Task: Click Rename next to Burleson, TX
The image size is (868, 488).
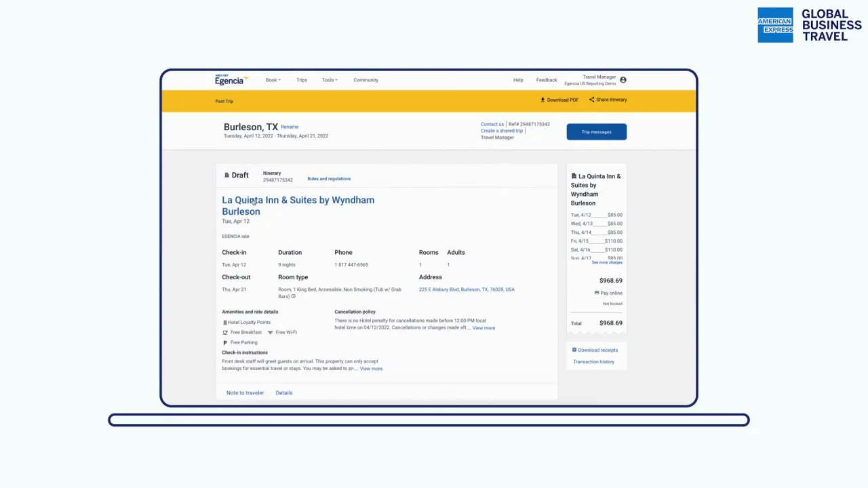Action: click(290, 127)
